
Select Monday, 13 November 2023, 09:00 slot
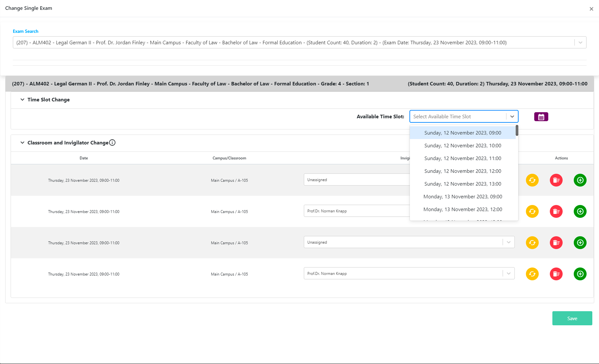click(462, 196)
